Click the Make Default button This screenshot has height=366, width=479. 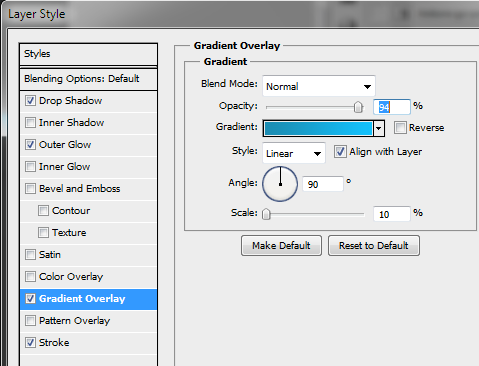[x=281, y=246]
